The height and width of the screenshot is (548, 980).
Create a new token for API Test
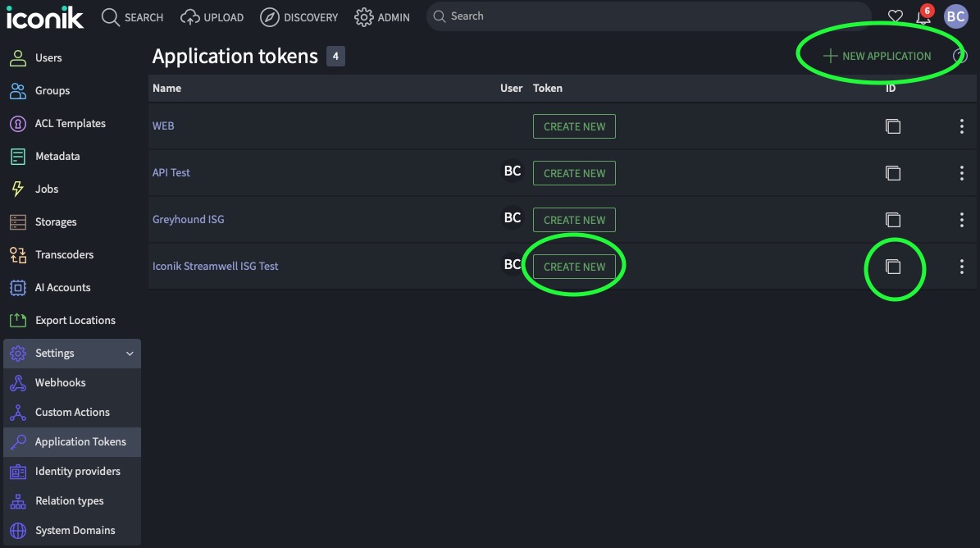click(574, 173)
